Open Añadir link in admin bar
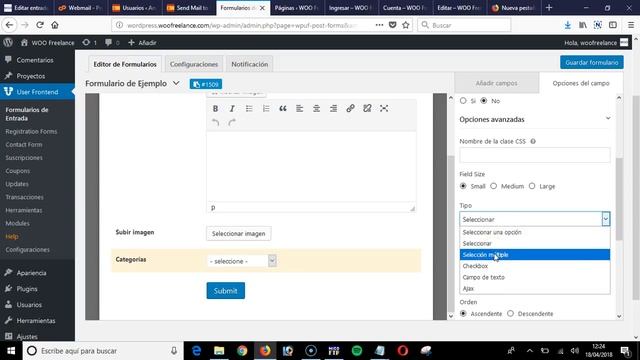Screen dimensions: 640x360 click(x=142, y=42)
